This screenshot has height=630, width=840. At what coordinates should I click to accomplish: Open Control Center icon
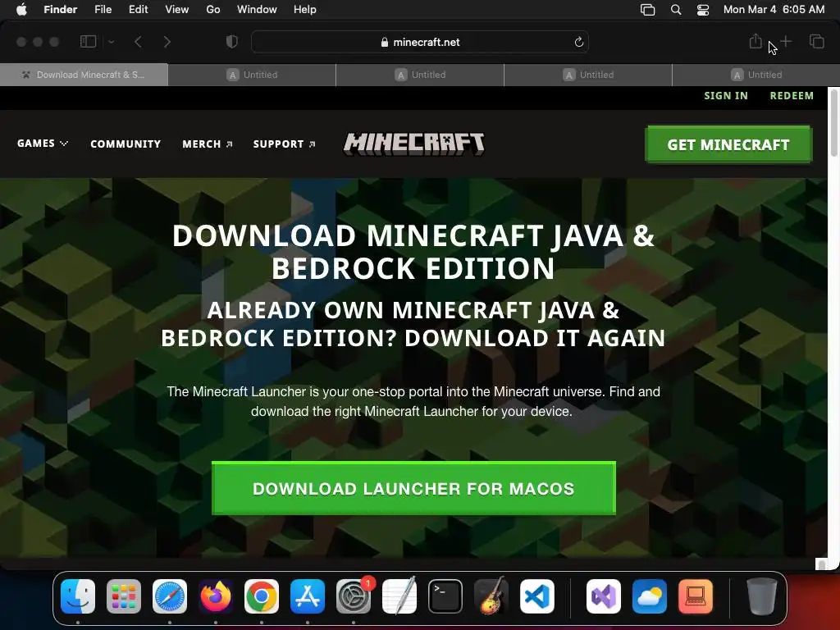pyautogui.click(x=703, y=10)
